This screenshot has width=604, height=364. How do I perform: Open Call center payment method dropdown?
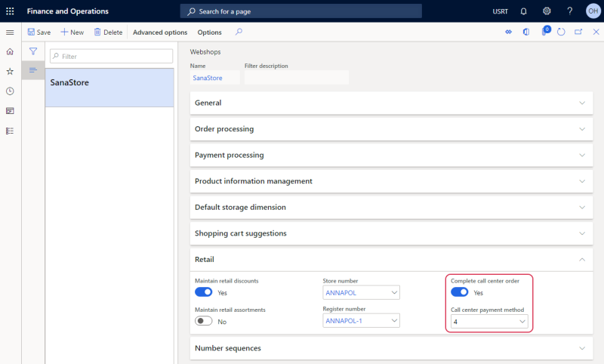click(489, 321)
